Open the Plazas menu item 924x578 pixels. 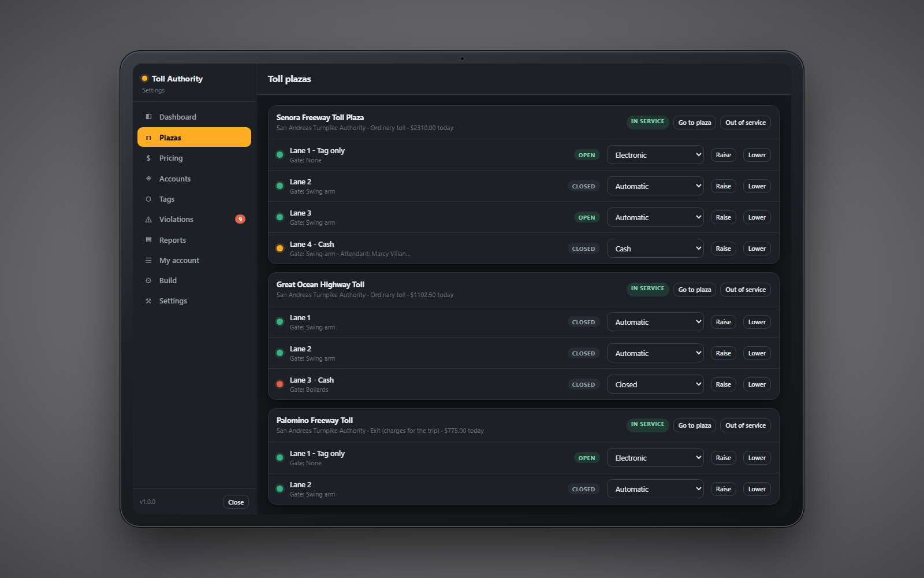coord(194,137)
